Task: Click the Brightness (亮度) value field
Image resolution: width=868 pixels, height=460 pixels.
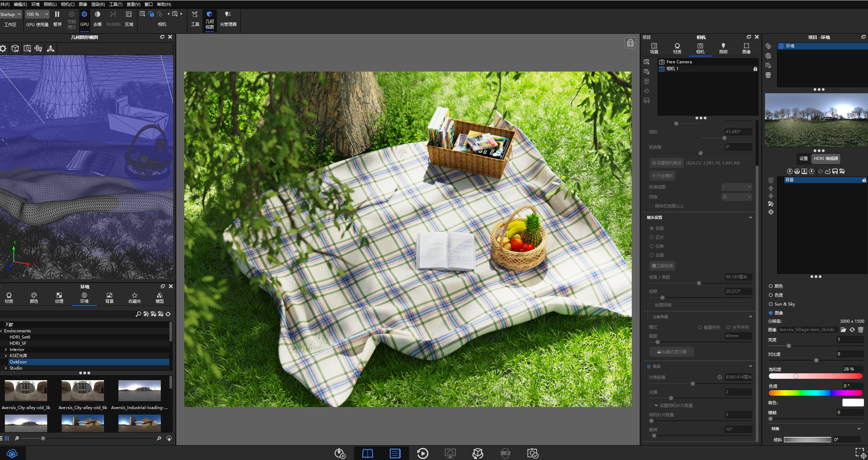Action: pos(850,340)
